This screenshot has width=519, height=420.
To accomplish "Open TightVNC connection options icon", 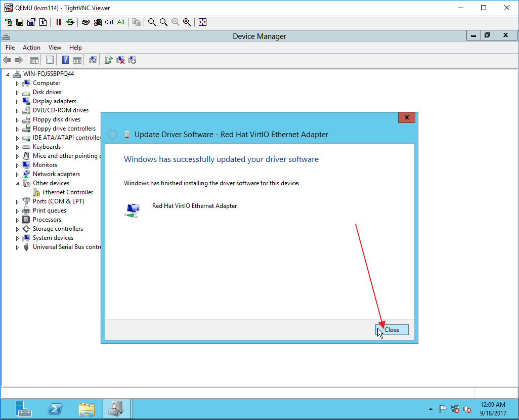I will coord(31,22).
